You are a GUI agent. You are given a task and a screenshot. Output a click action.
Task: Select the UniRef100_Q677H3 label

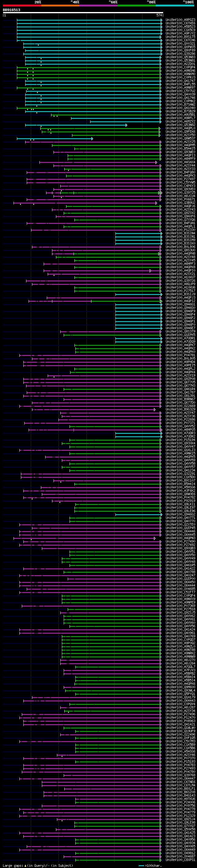coord(180,386)
